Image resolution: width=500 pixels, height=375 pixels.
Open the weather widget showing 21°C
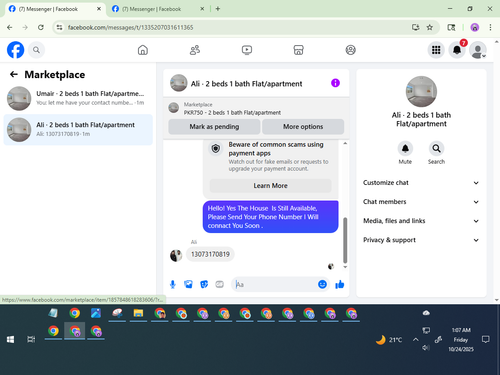tap(389, 340)
